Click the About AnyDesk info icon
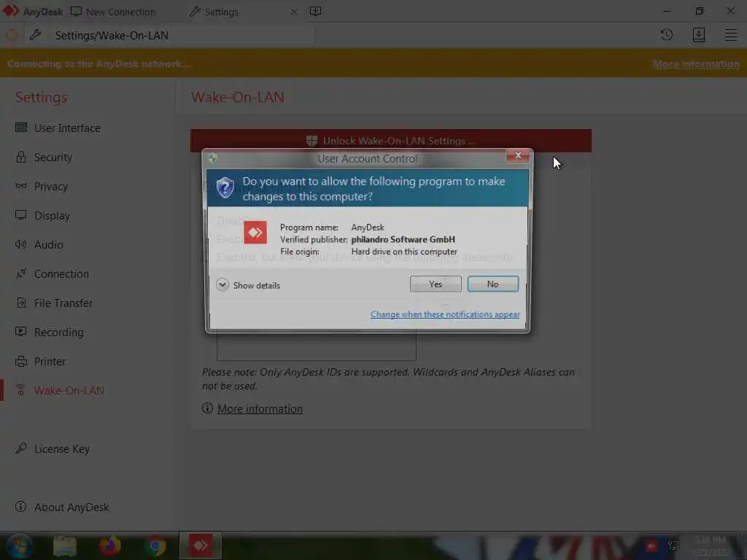 (x=20, y=506)
